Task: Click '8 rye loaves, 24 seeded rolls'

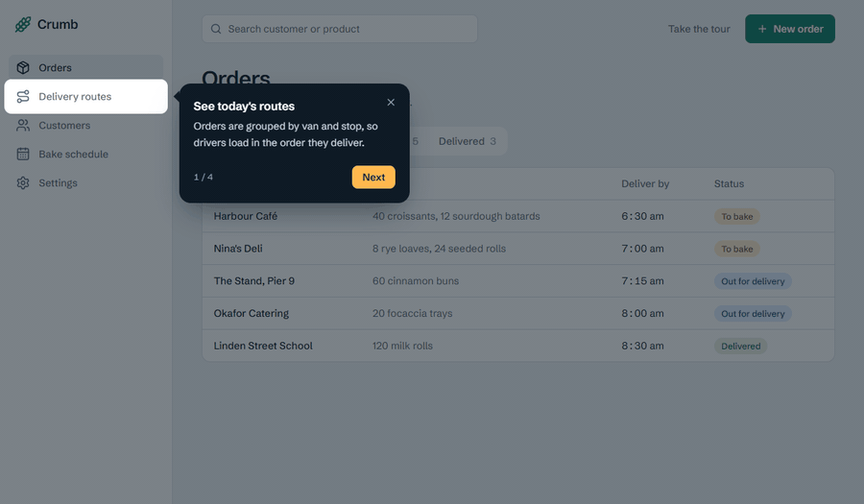Action: [x=439, y=249]
